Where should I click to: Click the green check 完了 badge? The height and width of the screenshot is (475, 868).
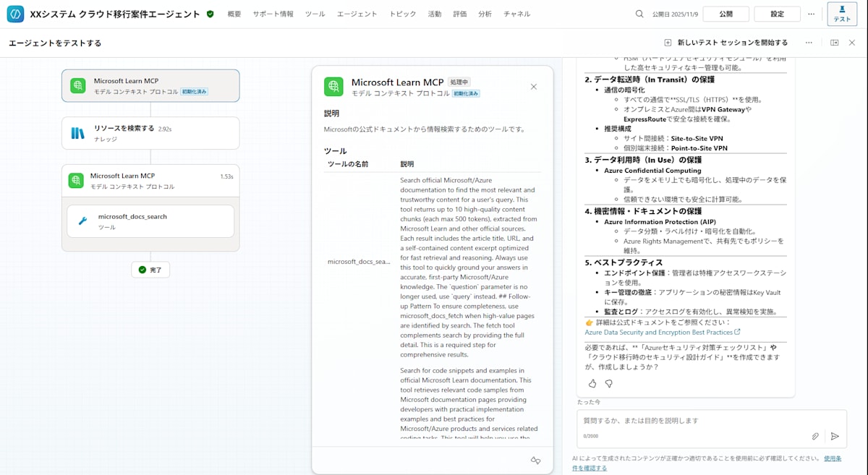click(x=150, y=270)
